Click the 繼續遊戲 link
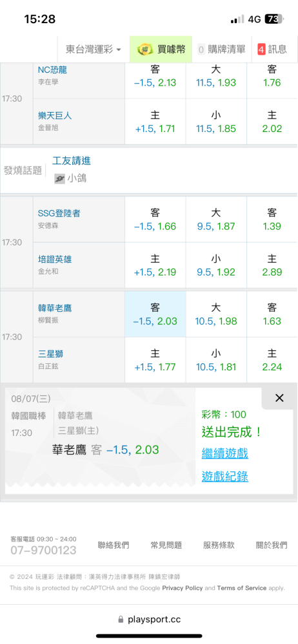Viewport: 298px width, 644px height. click(x=224, y=453)
